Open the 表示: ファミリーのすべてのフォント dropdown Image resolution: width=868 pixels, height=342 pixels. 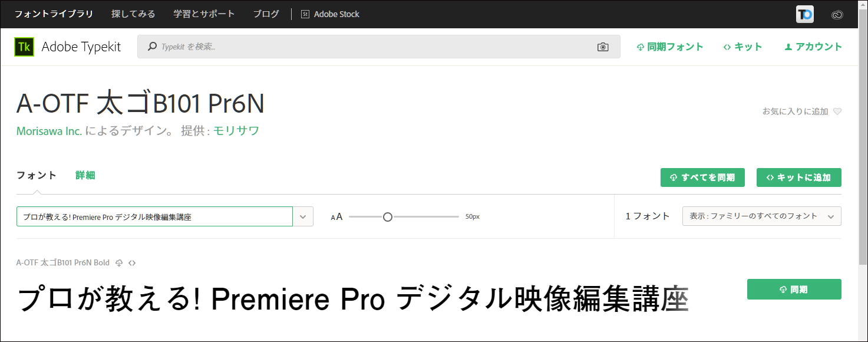click(762, 216)
